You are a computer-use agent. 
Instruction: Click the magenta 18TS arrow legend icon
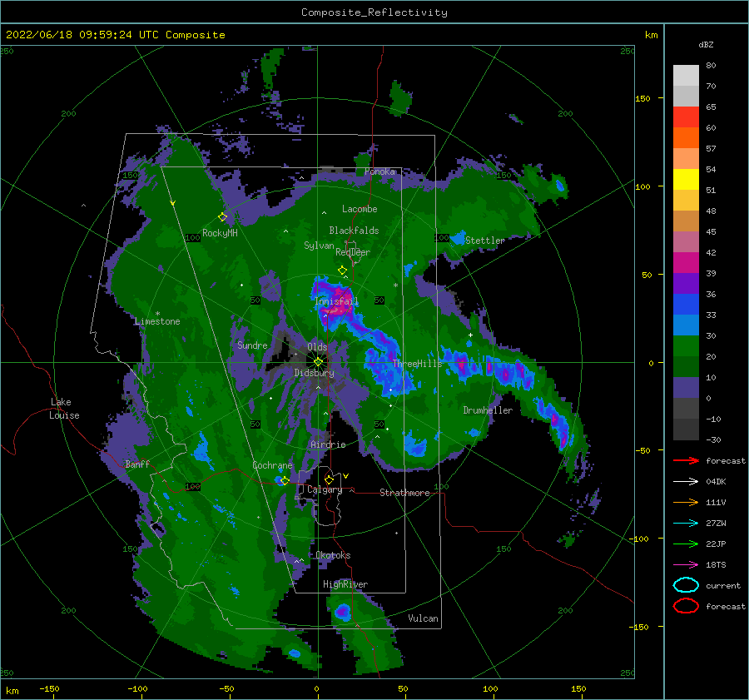pos(686,564)
